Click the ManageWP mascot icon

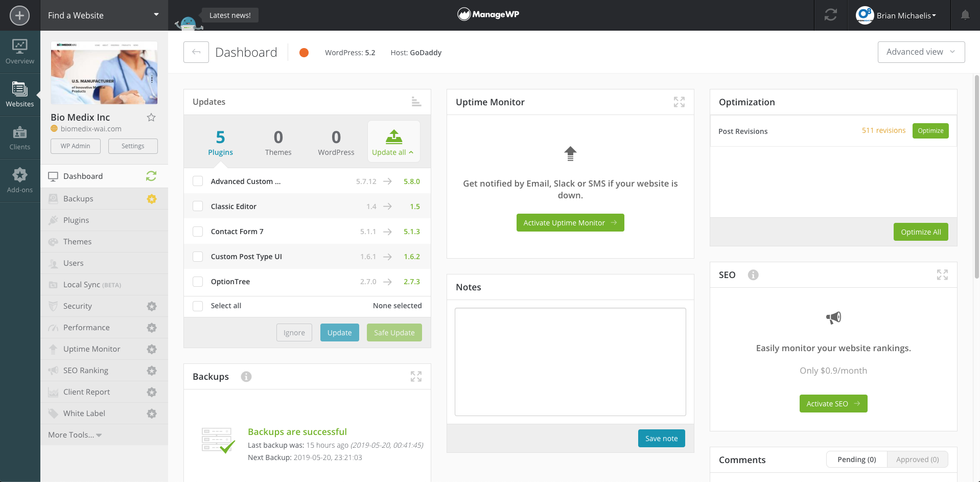[188, 23]
